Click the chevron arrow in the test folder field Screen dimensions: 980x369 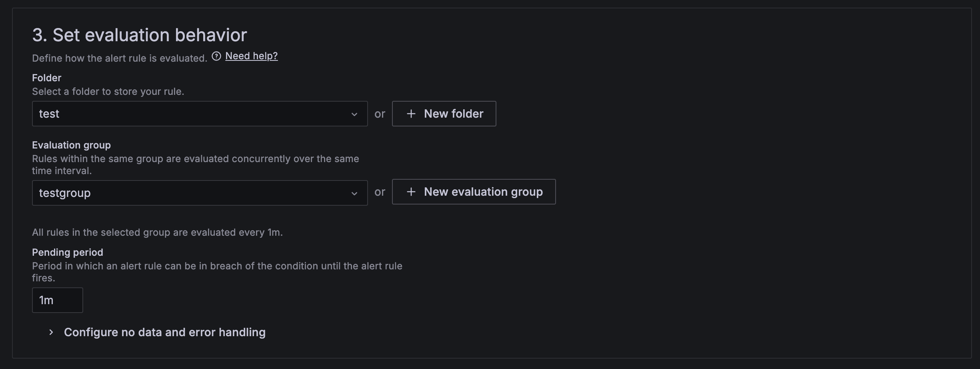pyautogui.click(x=354, y=114)
